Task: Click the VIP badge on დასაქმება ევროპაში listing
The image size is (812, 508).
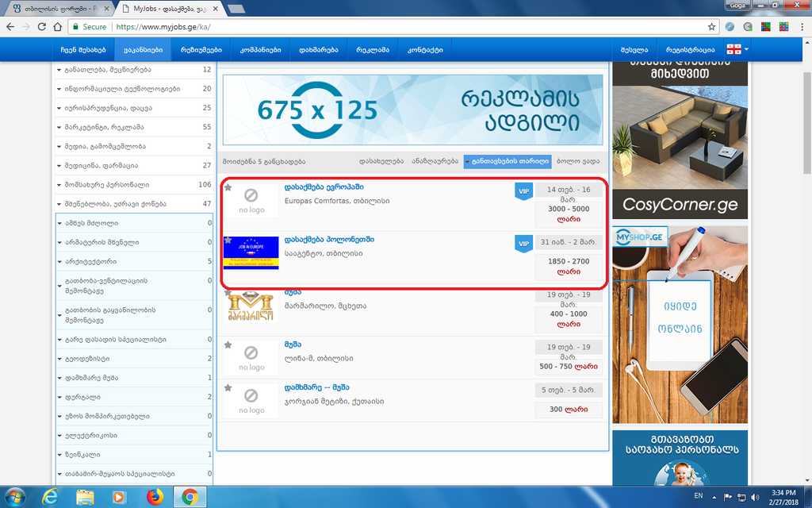Action: pyautogui.click(x=523, y=190)
